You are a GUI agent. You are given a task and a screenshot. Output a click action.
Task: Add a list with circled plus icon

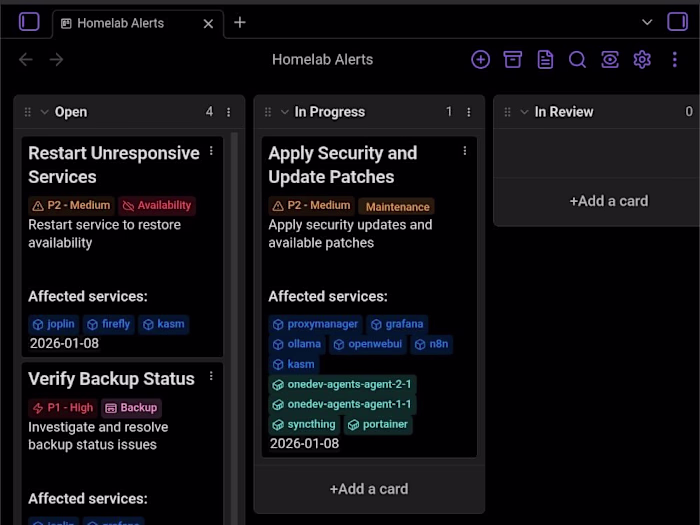coord(480,59)
